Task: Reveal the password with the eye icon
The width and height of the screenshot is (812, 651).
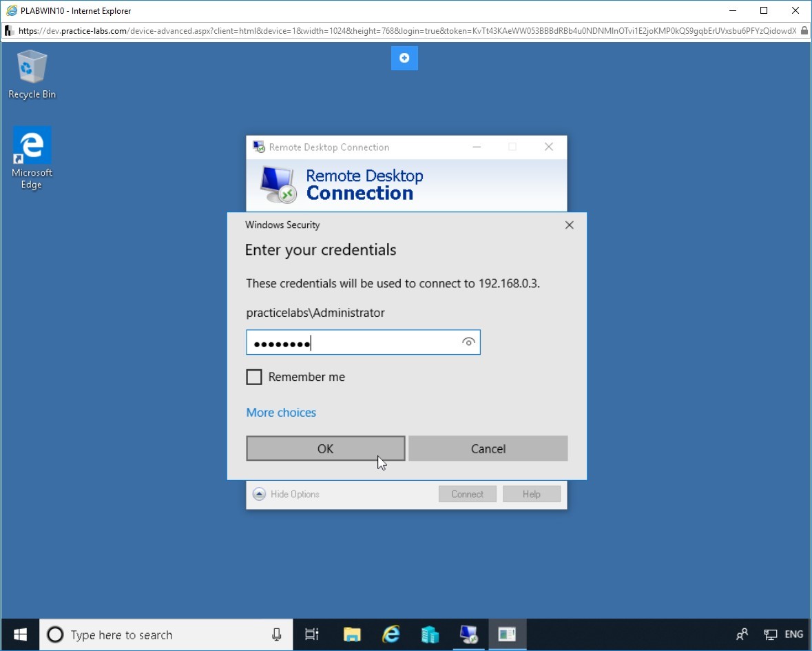Action: 468,342
